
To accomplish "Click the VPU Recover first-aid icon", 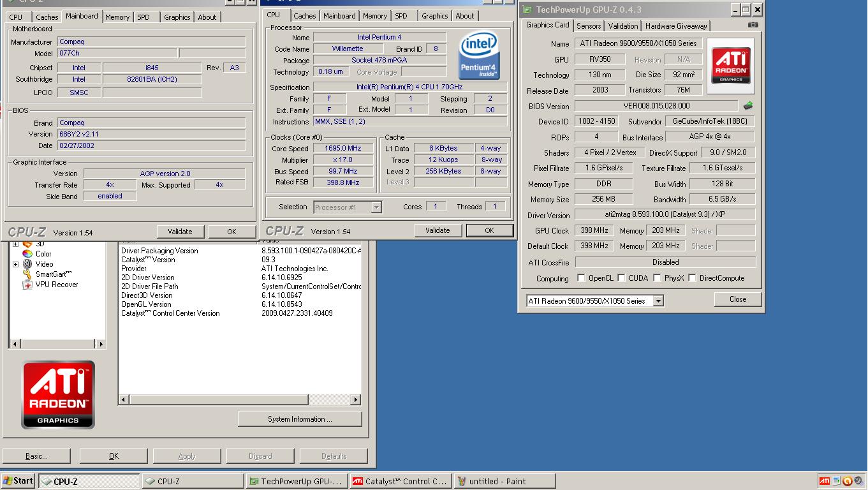I will coord(27,285).
